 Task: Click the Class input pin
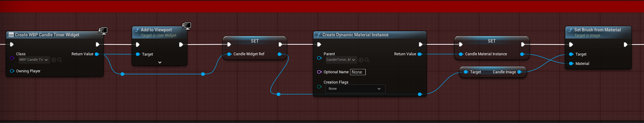(12, 58)
